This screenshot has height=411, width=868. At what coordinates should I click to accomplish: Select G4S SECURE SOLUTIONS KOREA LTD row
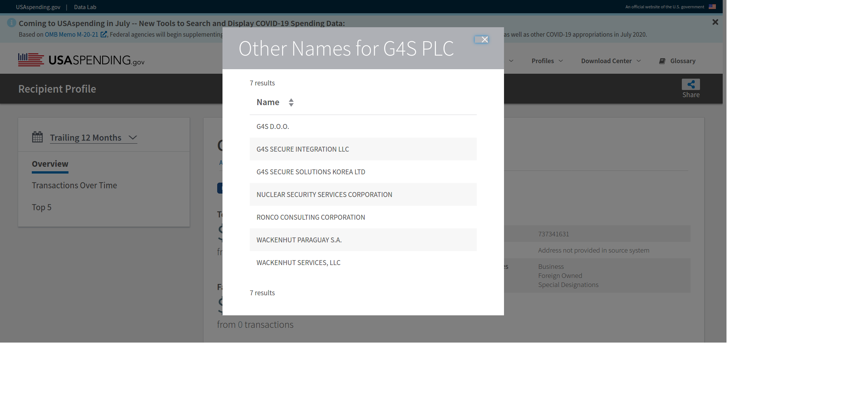[x=363, y=172]
